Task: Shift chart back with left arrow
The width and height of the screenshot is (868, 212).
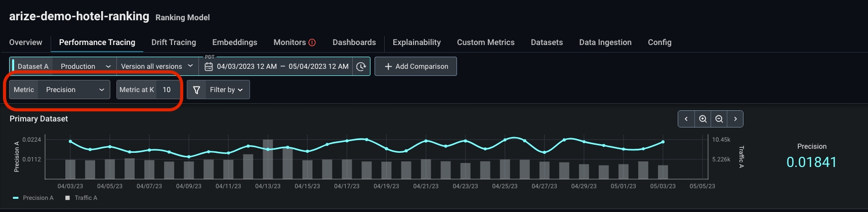Action: [686, 119]
